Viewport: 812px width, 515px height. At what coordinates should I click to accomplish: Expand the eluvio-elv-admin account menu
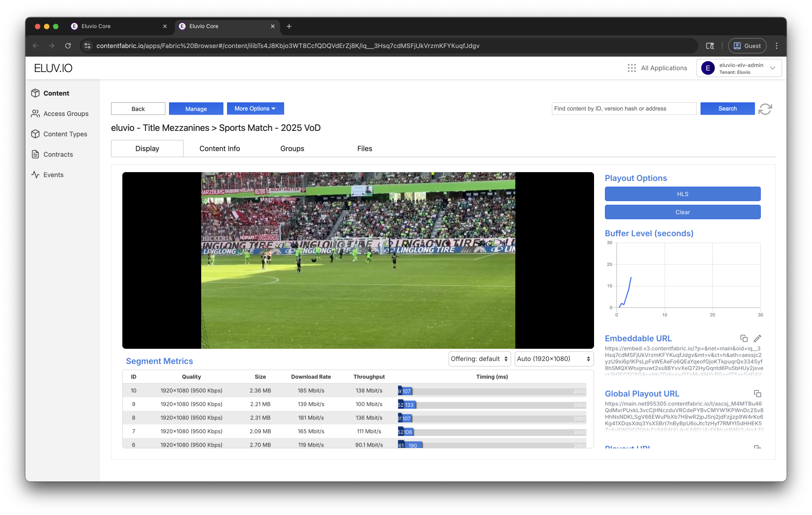(739, 68)
